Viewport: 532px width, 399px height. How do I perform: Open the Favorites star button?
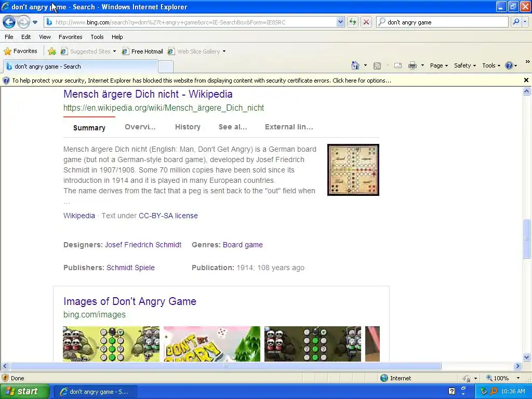click(x=20, y=51)
